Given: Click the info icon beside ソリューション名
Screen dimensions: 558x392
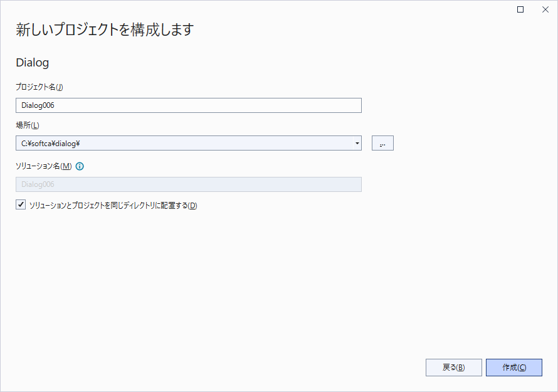Looking at the screenshot, I should [80, 167].
